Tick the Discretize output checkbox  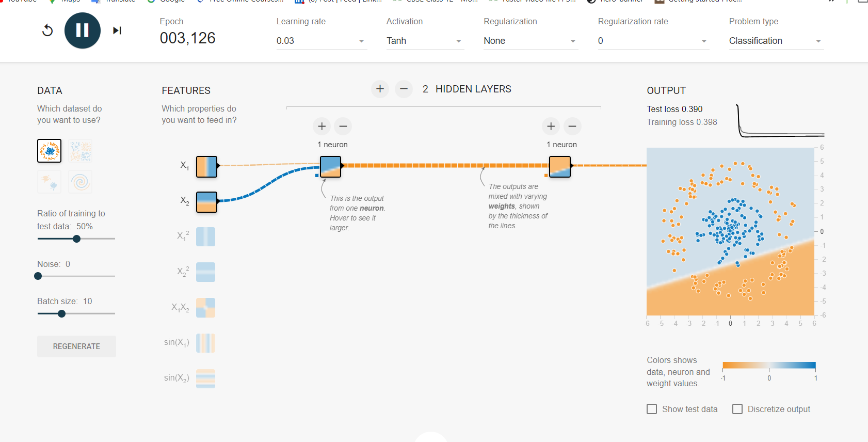coord(737,409)
